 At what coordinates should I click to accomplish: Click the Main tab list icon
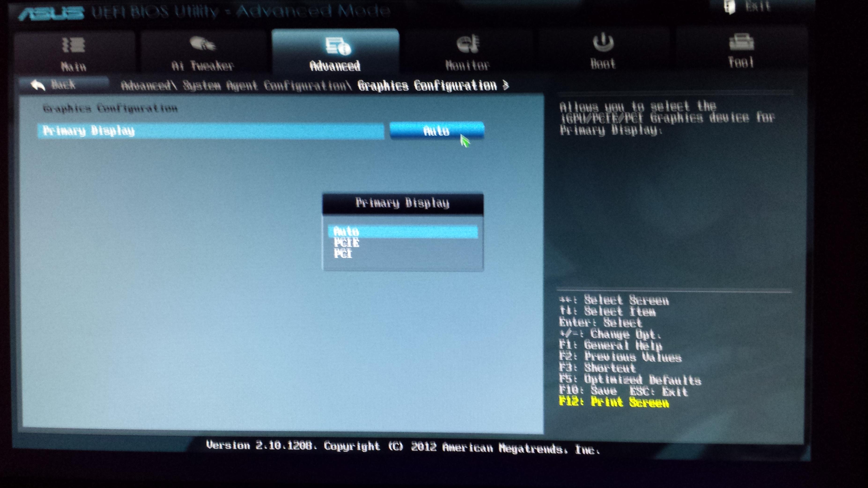(73, 45)
